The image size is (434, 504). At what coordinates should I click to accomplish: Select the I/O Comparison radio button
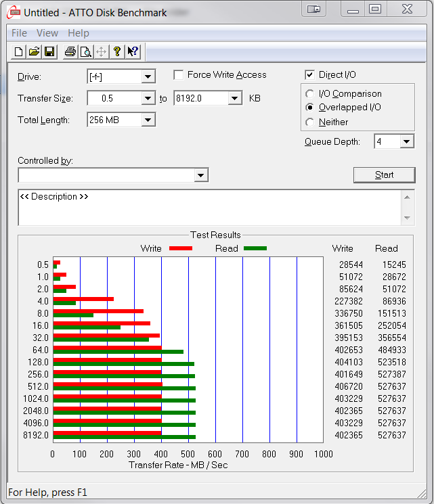[x=310, y=94]
